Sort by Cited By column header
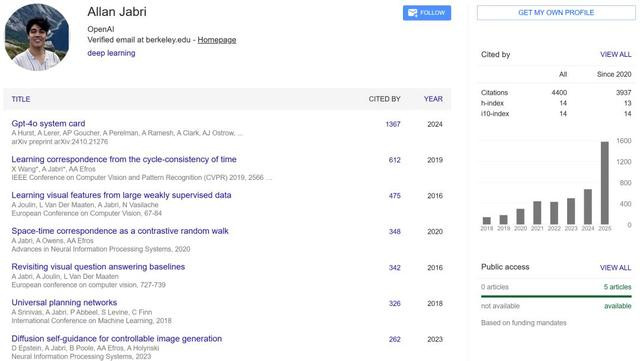This screenshot has height=361, width=640. coord(384,99)
